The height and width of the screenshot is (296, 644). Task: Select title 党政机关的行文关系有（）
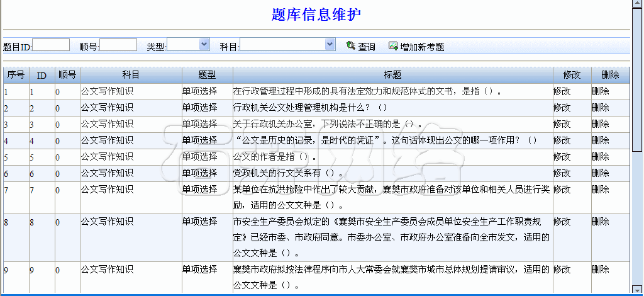(288, 173)
